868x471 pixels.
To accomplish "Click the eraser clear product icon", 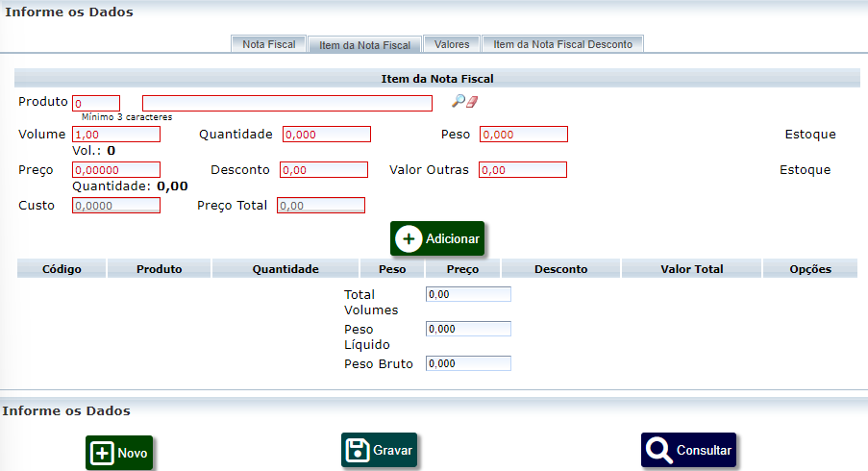I will pos(472,101).
